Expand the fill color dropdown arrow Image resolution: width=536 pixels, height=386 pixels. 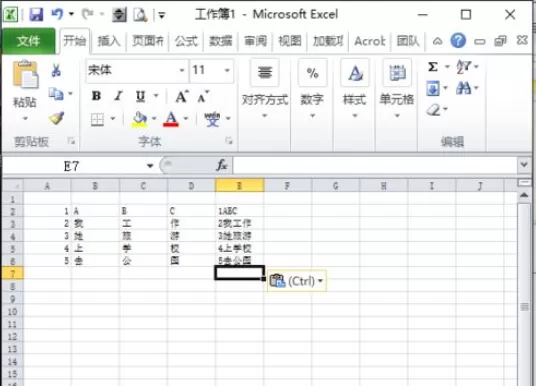(x=154, y=119)
